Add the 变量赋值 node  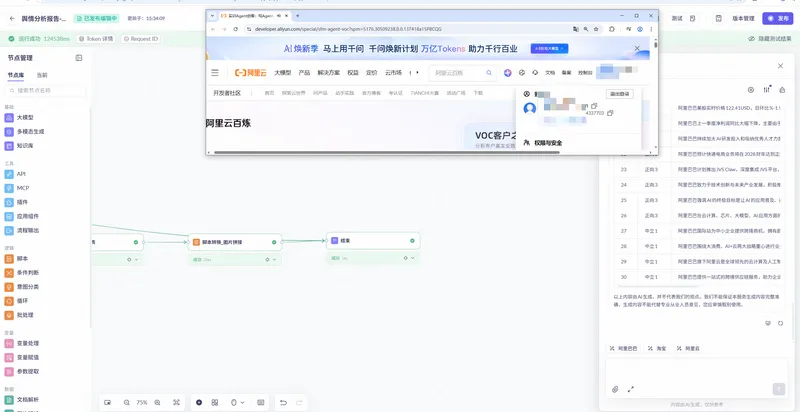28,357
